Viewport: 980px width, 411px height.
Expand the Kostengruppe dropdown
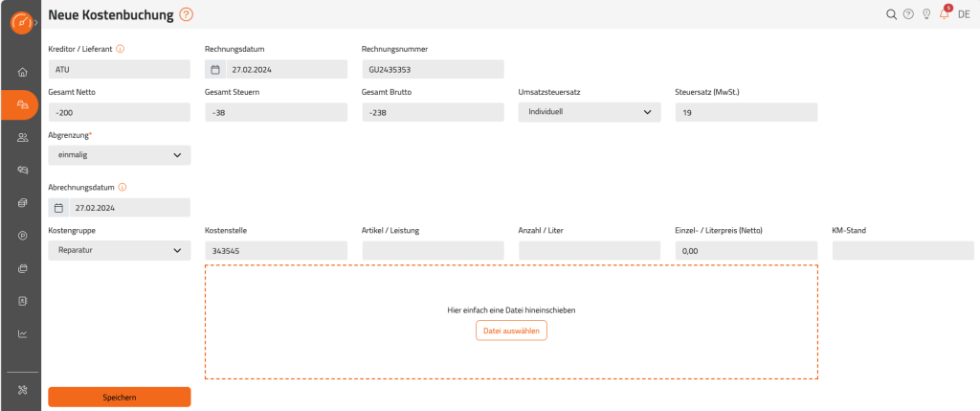click(x=120, y=250)
